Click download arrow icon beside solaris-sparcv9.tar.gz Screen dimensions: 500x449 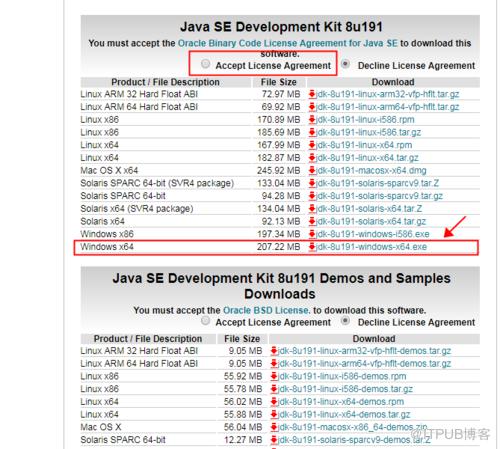click(312, 196)
